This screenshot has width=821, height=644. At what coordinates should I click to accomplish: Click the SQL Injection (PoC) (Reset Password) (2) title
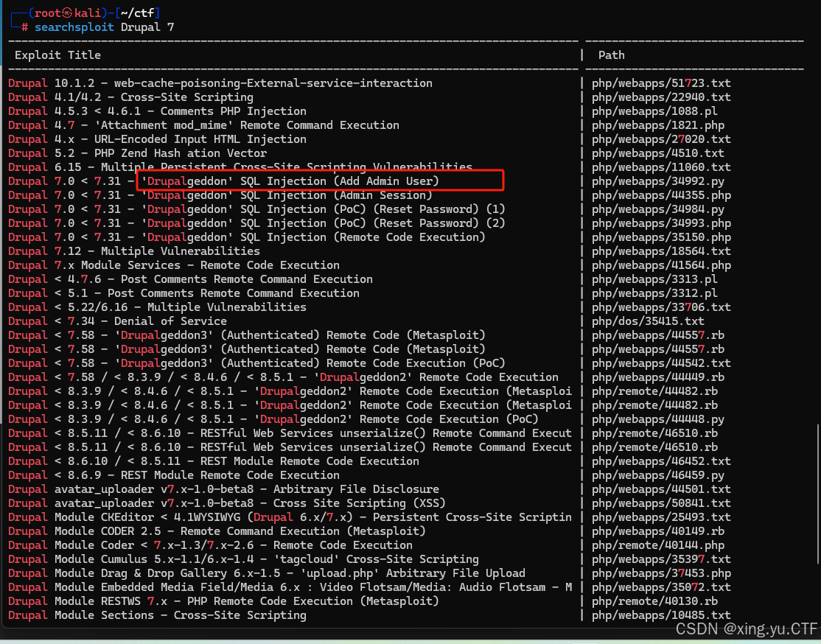tap(256, 223)
